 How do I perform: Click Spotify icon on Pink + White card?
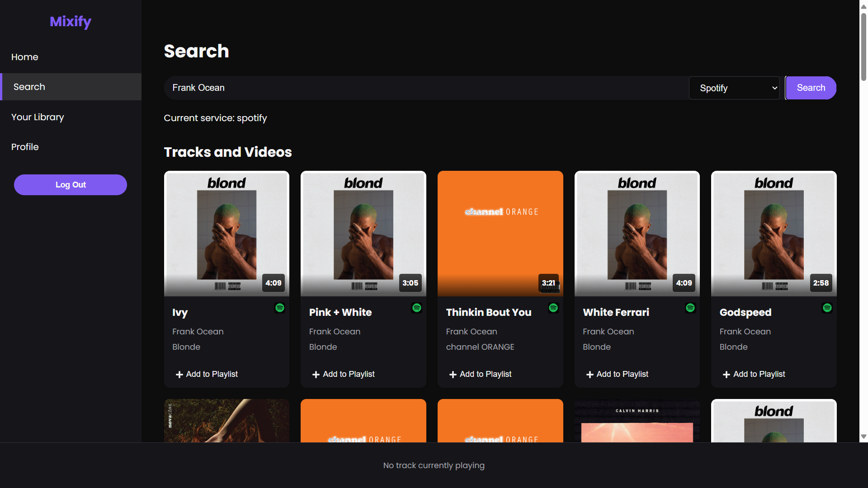(x=417, y=308)
